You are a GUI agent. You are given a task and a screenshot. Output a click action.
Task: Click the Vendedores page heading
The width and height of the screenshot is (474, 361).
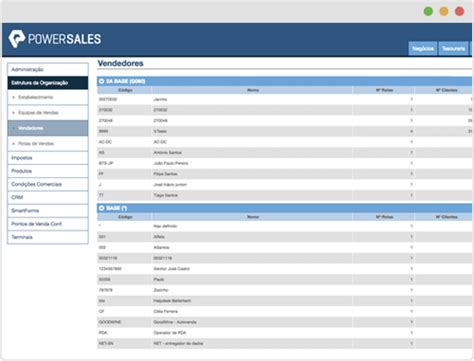pyautogui.click(x=120, y=63)
